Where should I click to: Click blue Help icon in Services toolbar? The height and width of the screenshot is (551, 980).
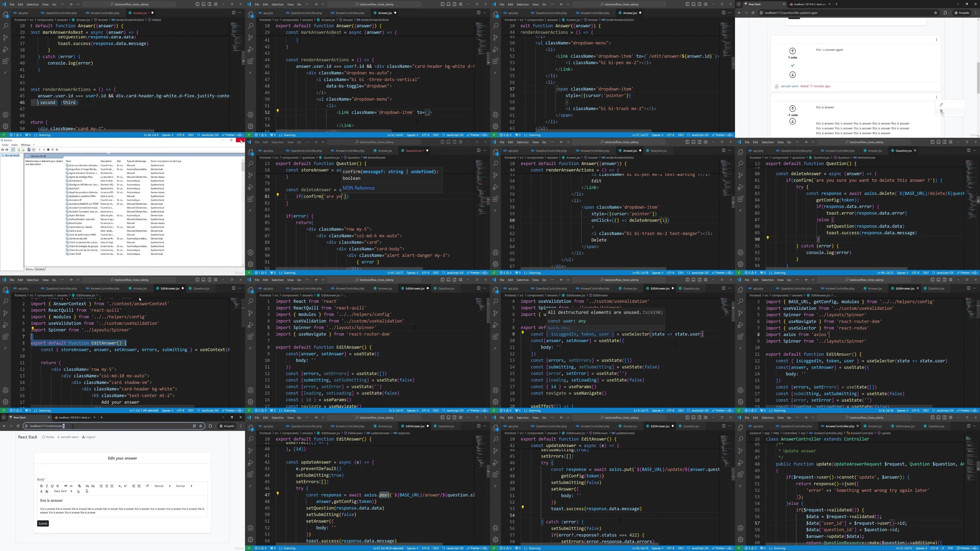[x=29, y=150]
